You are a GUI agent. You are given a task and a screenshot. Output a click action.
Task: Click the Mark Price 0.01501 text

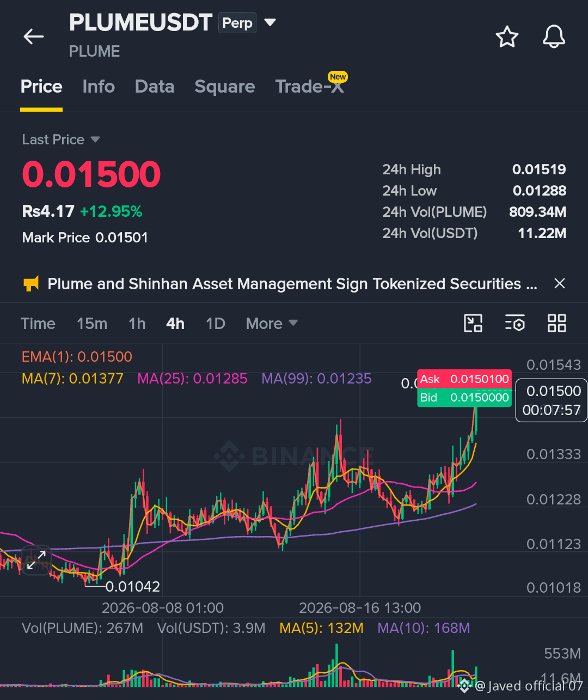(85, 238)
